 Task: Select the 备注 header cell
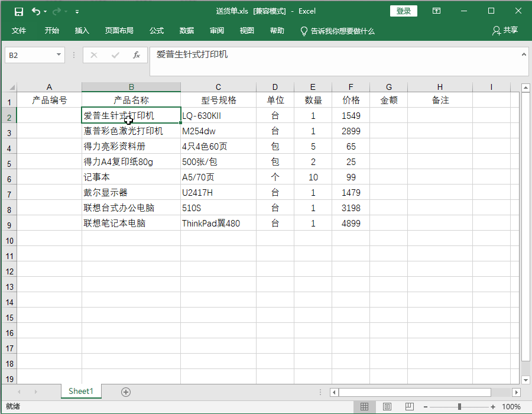tap(440, 100)
